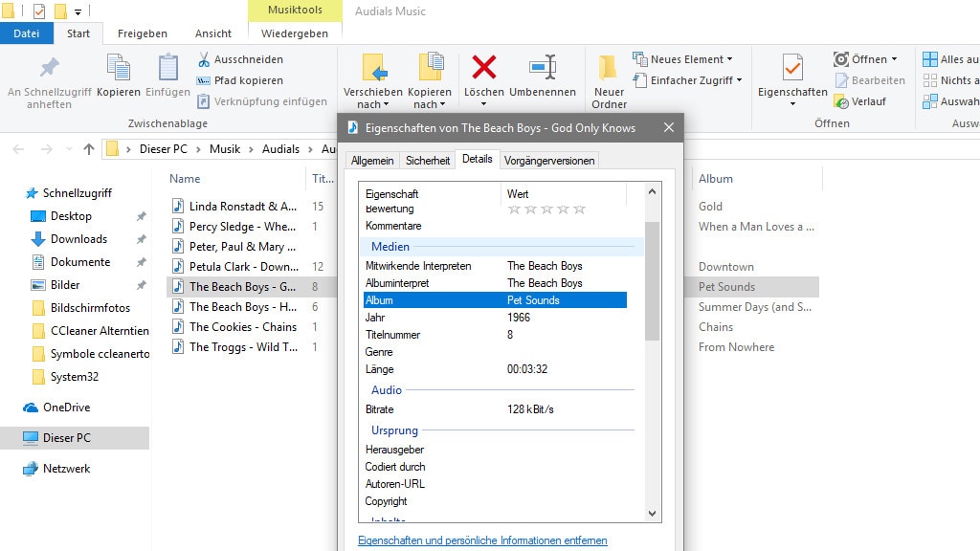Expand the Musik breadcrumb chevron
Screen dimensions: 980x551
pos(251,149)
